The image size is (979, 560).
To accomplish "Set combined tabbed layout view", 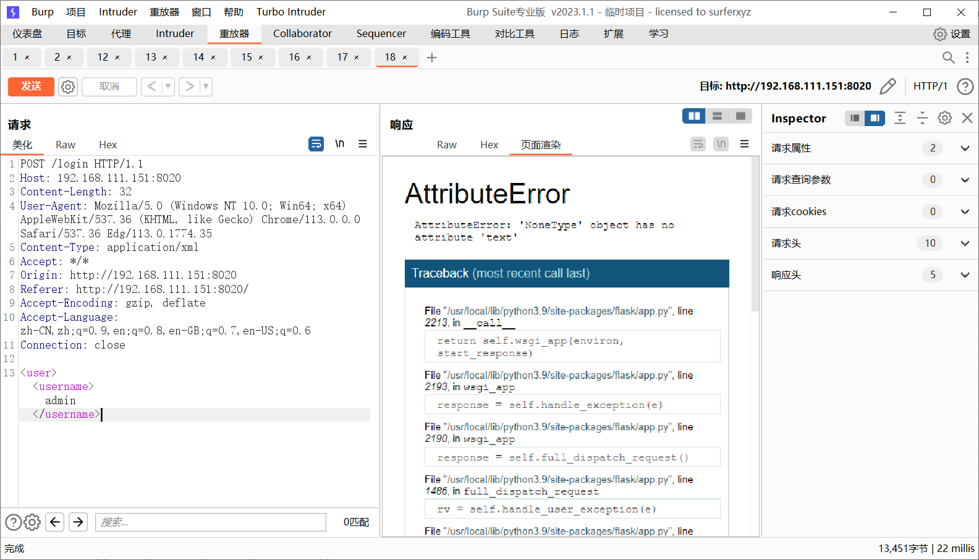I will [740, 116].
